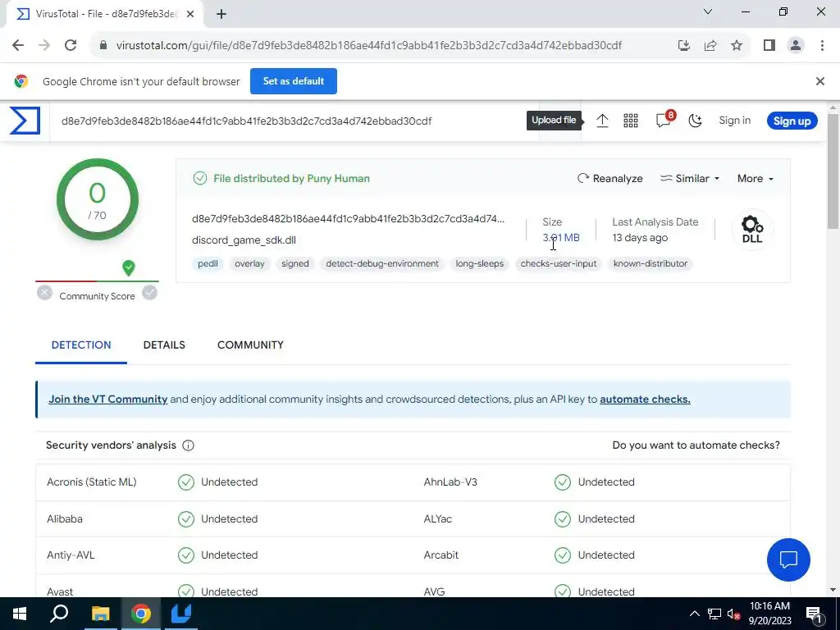Click the address bar URL
Screen dimensions: 840x630
click(x=369, y=46)
